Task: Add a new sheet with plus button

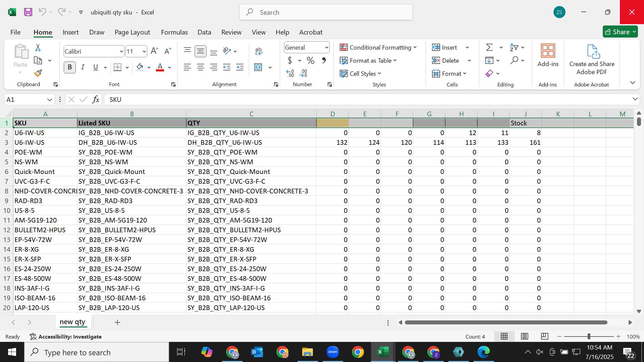Action: pos(117,322)
